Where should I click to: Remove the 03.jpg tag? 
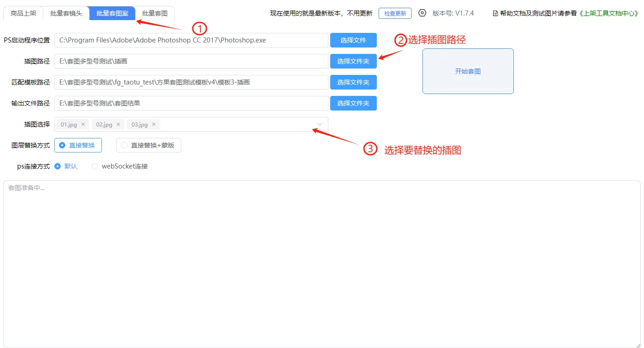(x=154, y=124)
